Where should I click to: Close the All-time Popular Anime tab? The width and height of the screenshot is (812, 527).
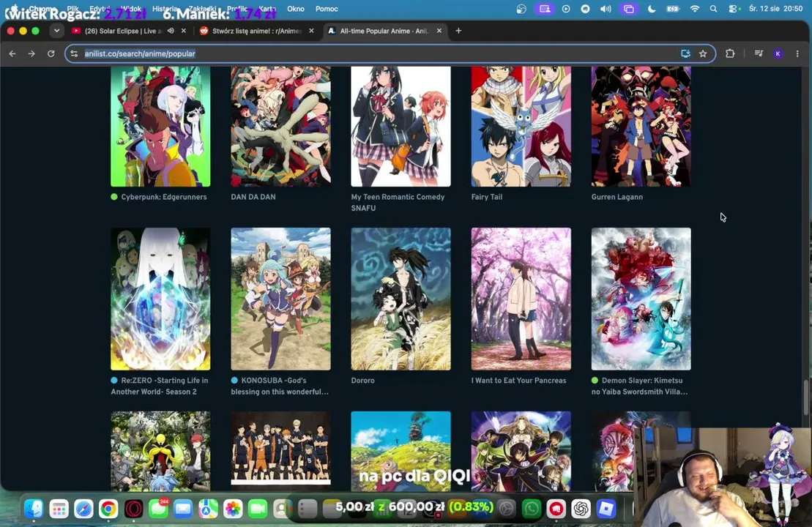439,31
